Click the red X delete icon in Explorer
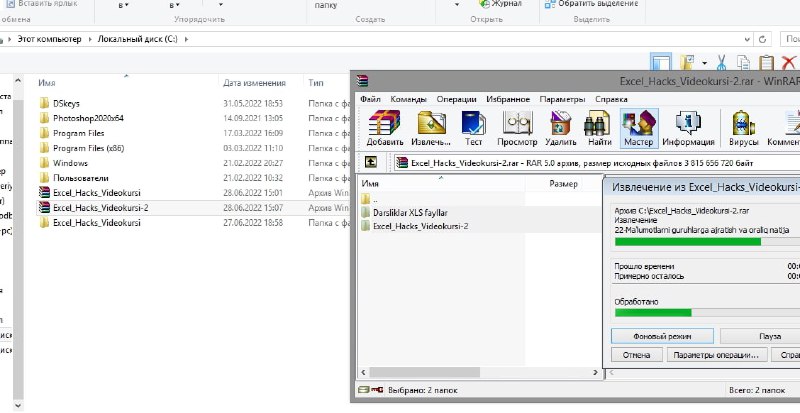The height and width of the screenshot is (413, 800). click(x=789, y=63)
